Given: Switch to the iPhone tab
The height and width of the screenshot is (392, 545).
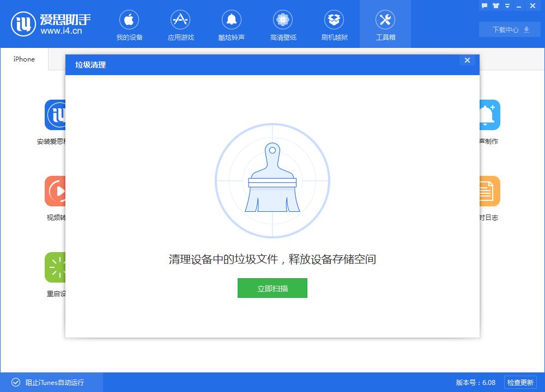Looking at the screenshot, I should click(23, 59).
